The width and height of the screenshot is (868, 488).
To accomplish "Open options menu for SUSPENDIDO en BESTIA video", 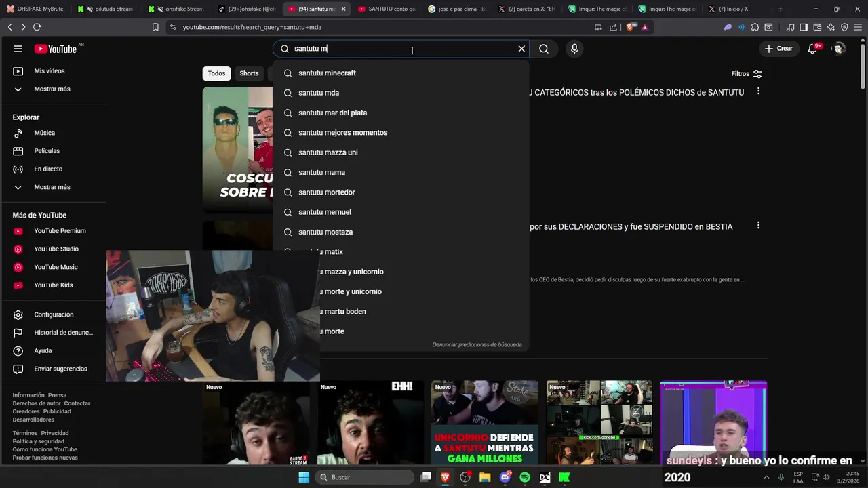I will pyautogui.click(x=758, y=226).
